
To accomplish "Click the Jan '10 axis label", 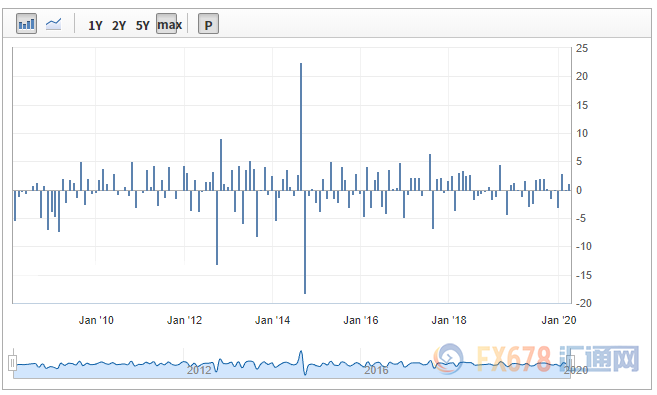I will pyautogui.click(x=96, y=320).
